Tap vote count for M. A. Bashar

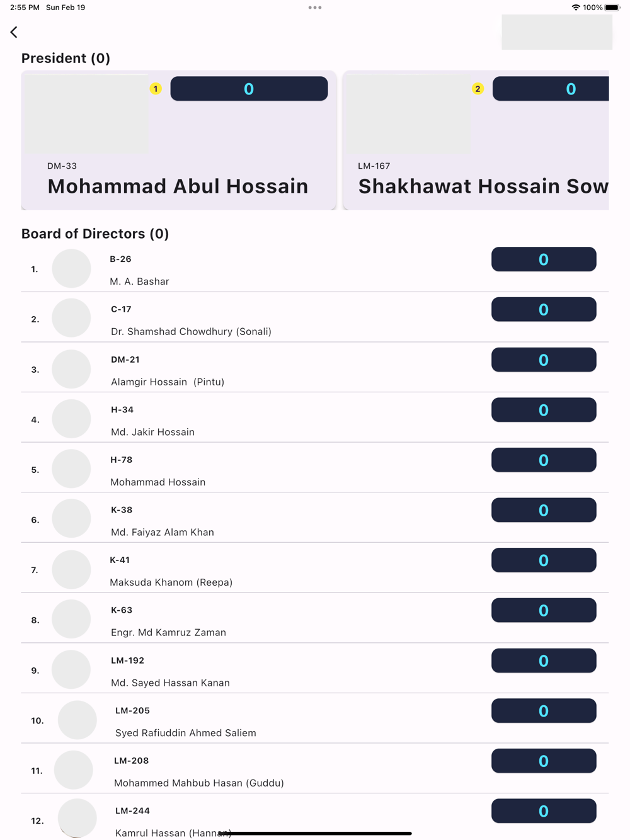[544, 259]
